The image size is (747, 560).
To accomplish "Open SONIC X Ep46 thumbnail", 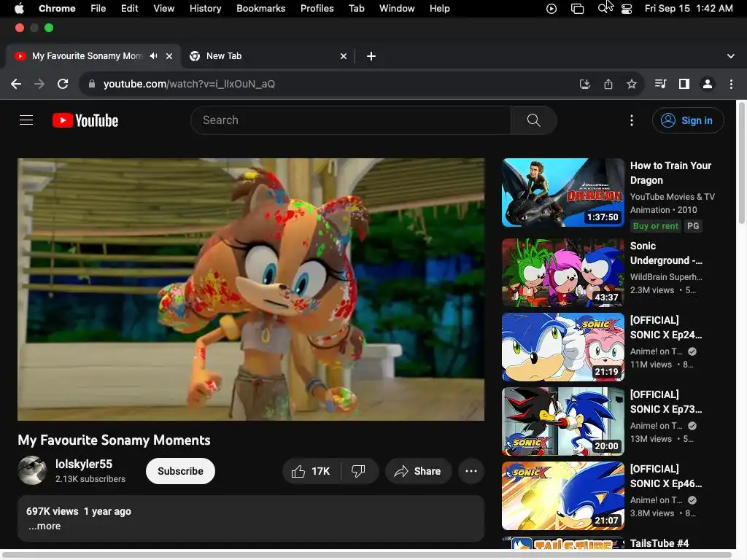I will coord(563,496).
